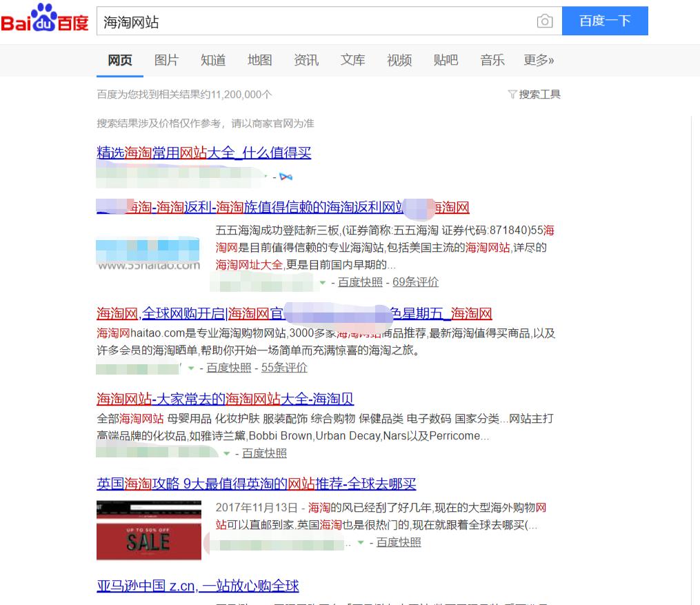
Task: Open the 音乐 tab
Action: [492, 60]
